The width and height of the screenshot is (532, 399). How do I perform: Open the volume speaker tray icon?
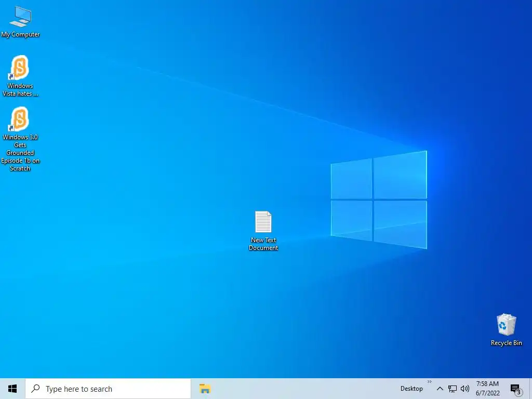click(x=465, y=389)
